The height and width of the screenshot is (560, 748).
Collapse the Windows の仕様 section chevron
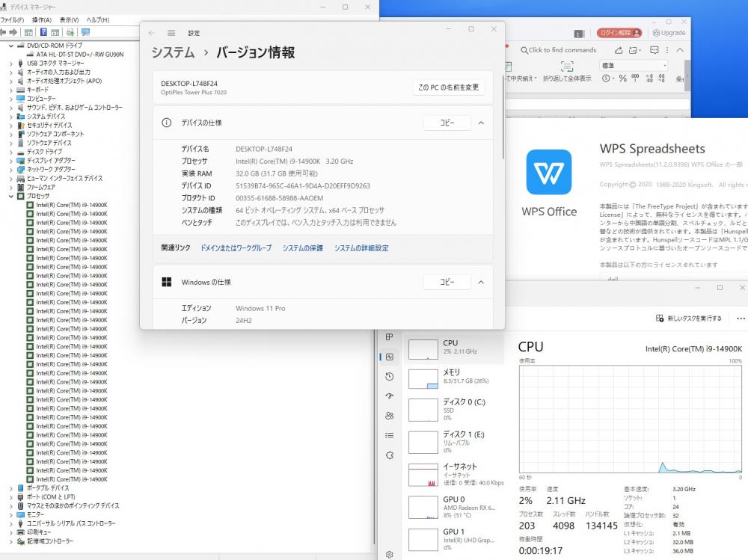click(x=481, y=283)
